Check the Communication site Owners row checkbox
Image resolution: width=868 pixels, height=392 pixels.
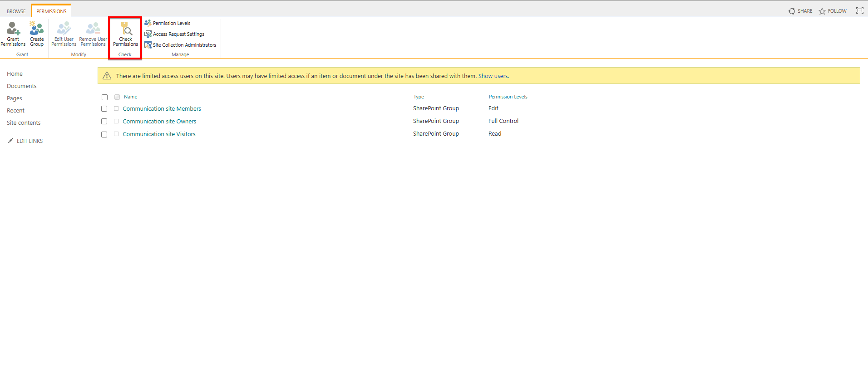104,122
